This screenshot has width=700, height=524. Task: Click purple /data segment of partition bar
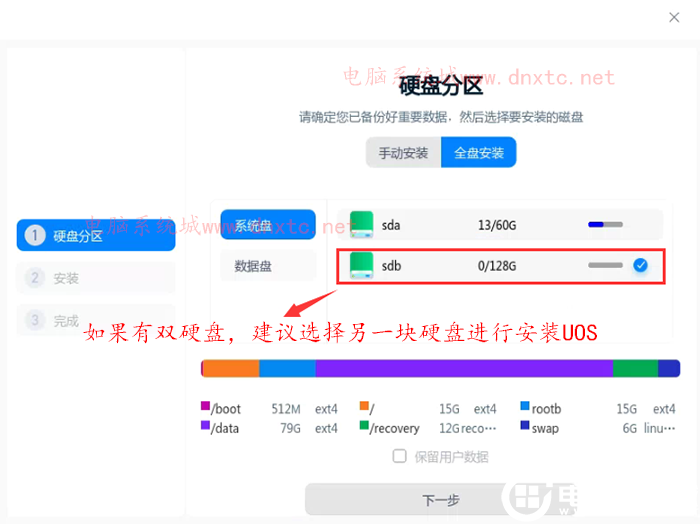[464, 368]
